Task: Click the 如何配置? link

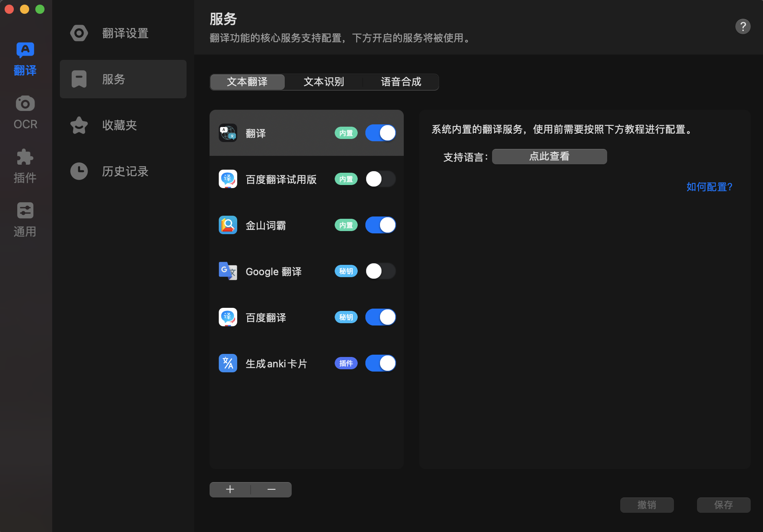Action: [x=708, y=187]
